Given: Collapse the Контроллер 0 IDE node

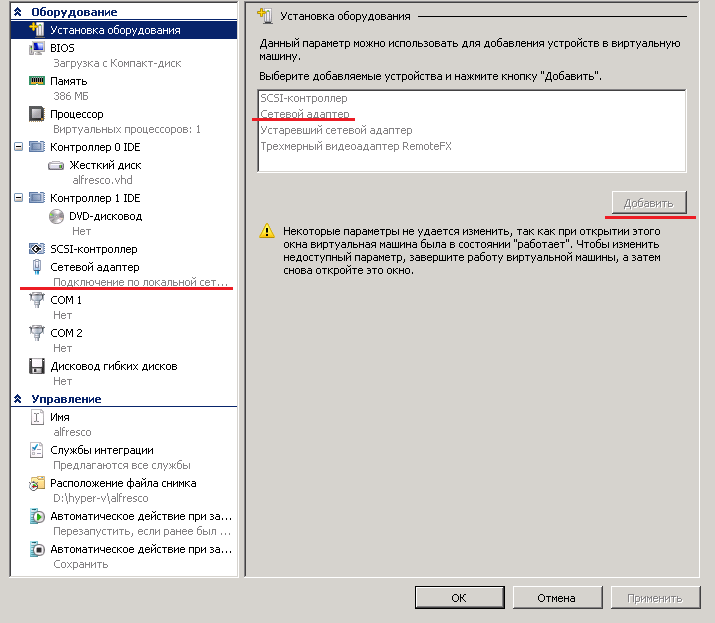Looking at the screenshot, I should (19, 147).
